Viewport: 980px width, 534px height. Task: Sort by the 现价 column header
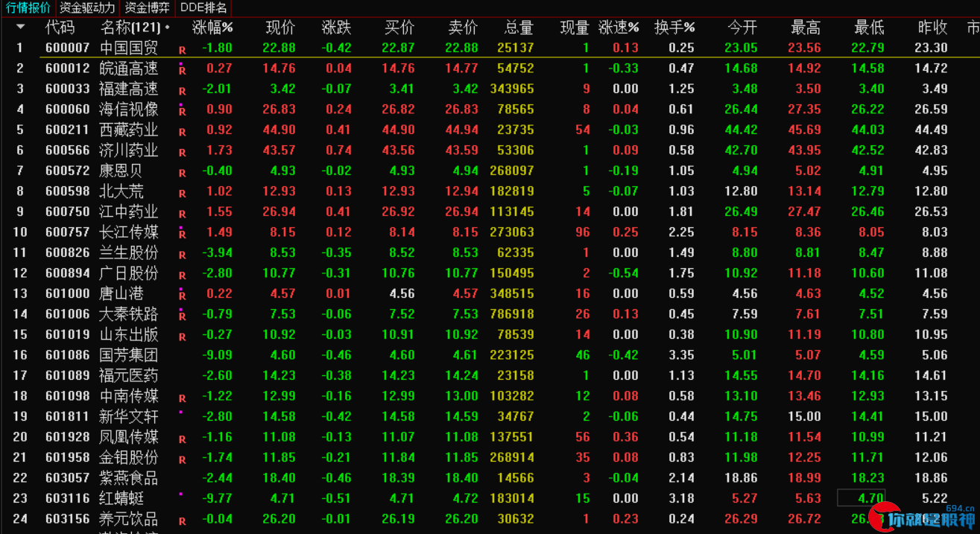point(280,28)
